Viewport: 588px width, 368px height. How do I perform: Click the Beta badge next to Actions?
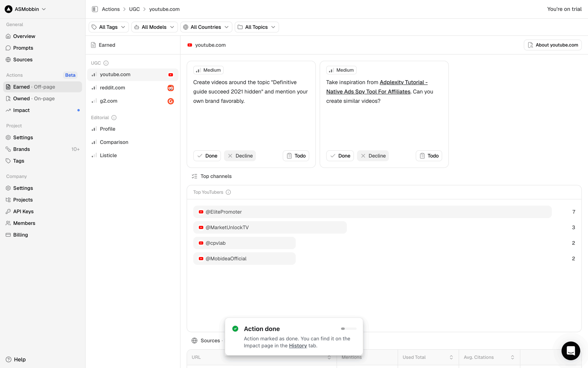click(70, 75)
